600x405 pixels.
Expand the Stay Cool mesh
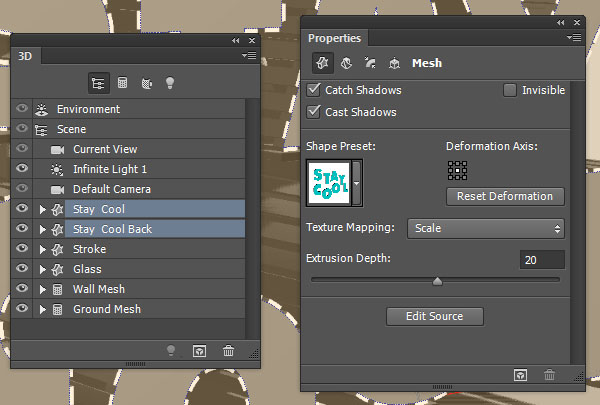click(42, 209)
